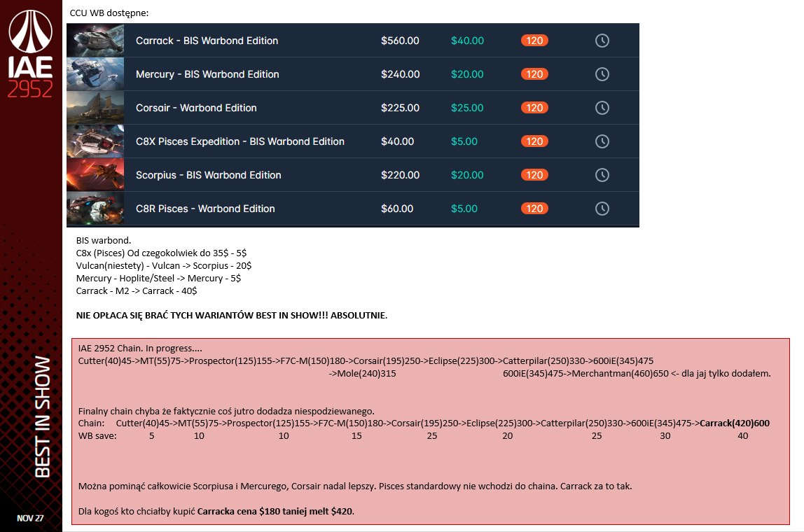Click the green $25.00 Corsair savings
Screen dimensions: 804x532
467,108
